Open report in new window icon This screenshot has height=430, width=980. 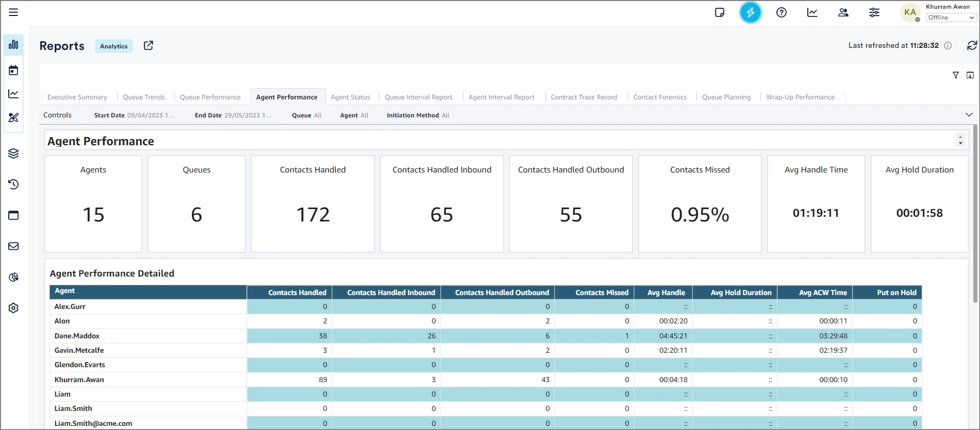[148, 45]
